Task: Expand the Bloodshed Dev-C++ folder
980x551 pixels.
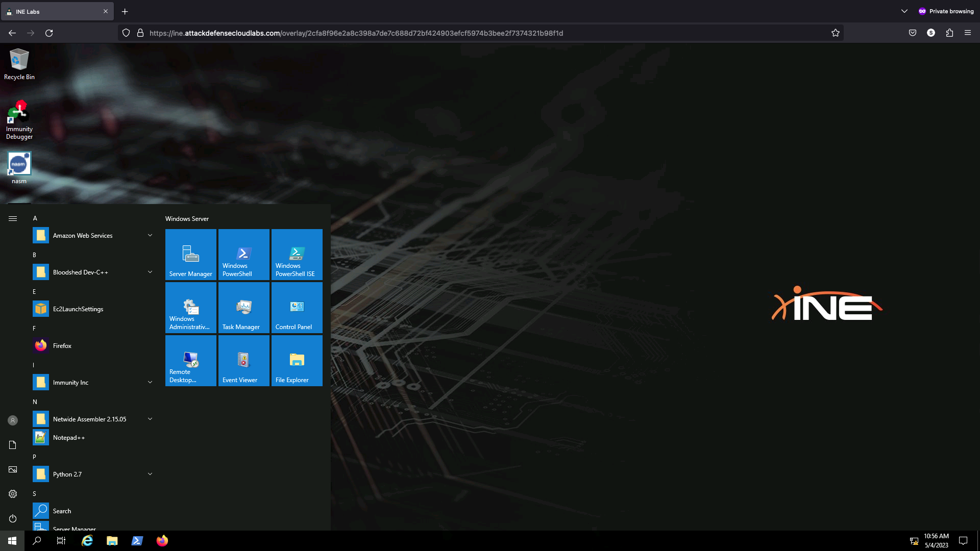Action: coord(93,272)
